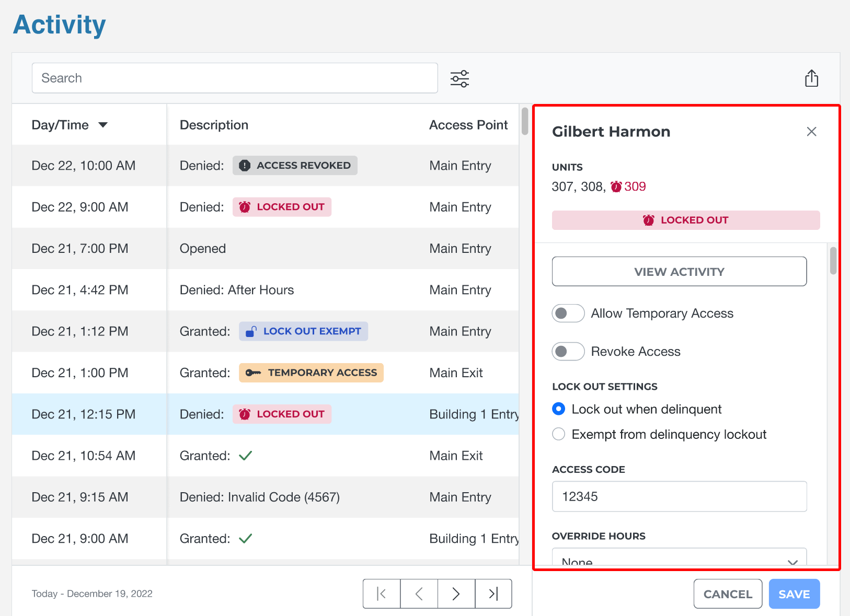The height and width of the screenshot is (616, 850).
Task: Select Exempt from delinquency lockout option
Action: 559,434
